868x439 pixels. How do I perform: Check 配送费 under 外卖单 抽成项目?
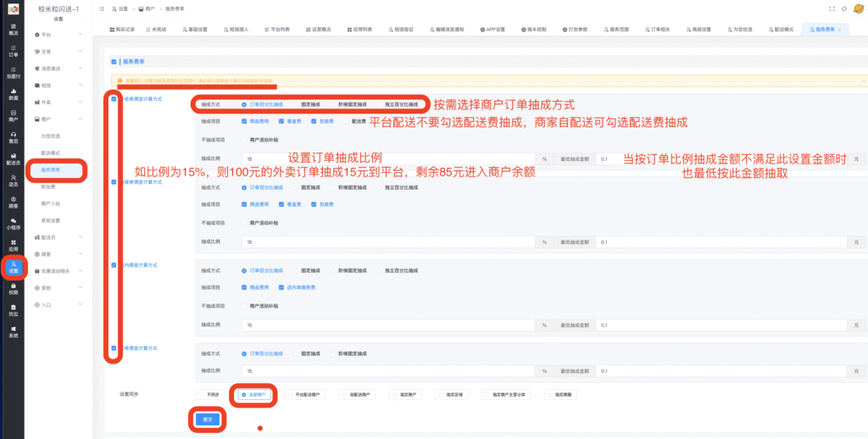pyautogui.click(x=347, y=120)
